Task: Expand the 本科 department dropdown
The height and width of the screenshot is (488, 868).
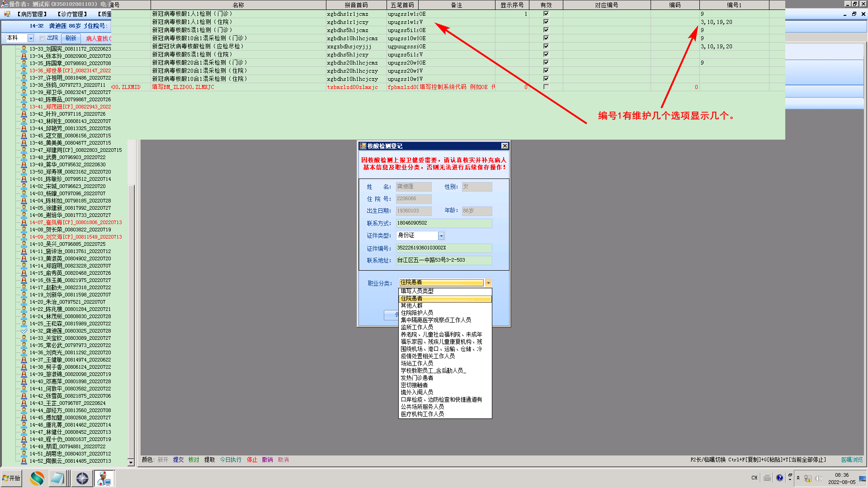Action: point(31,38)
